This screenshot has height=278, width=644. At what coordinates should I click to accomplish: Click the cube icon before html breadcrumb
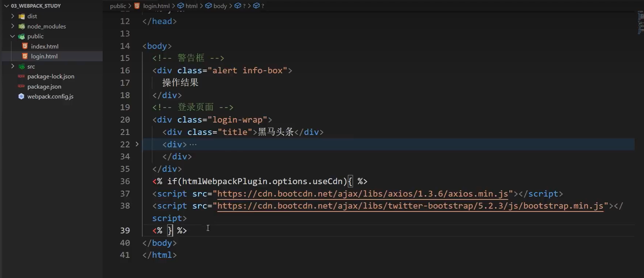pyautogui.click(x=181, y=6)
